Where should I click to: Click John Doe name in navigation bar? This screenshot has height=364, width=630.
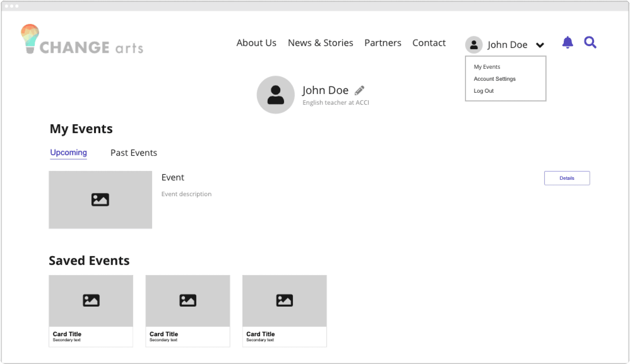(507, 45)
